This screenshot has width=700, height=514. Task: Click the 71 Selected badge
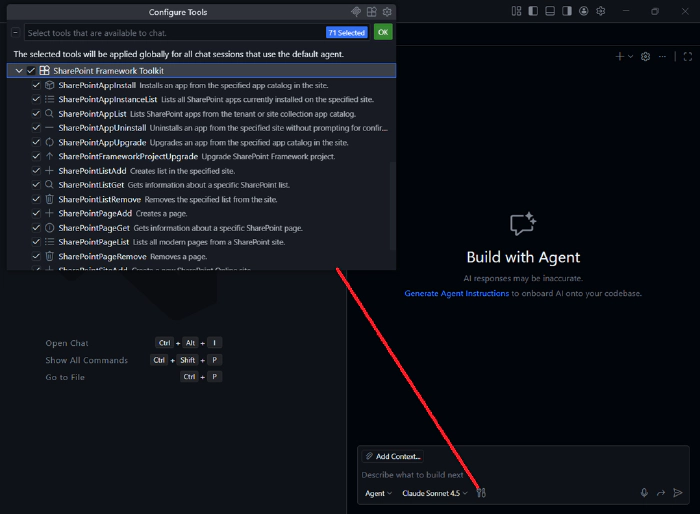pos(347,33)
